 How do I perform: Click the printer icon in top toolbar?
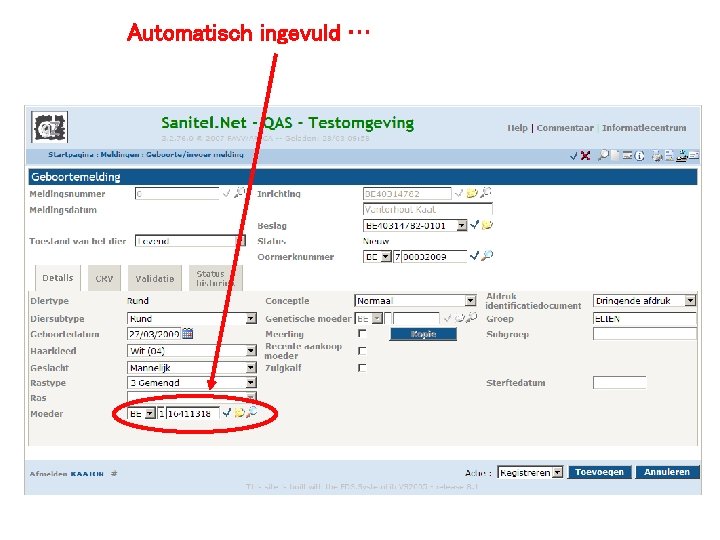coord(658,156)
